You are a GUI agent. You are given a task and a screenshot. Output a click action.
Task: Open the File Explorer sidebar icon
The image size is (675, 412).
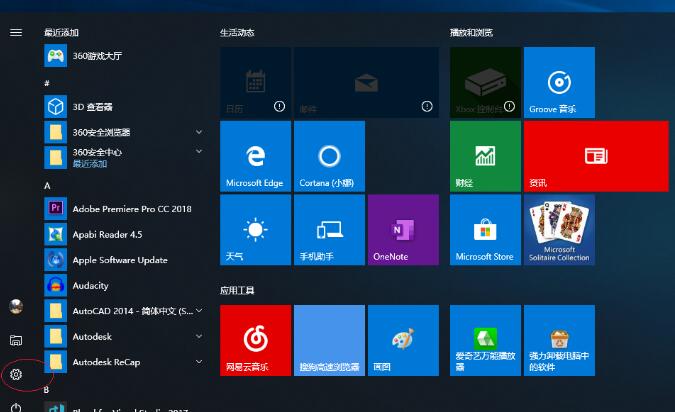[16, 341]
